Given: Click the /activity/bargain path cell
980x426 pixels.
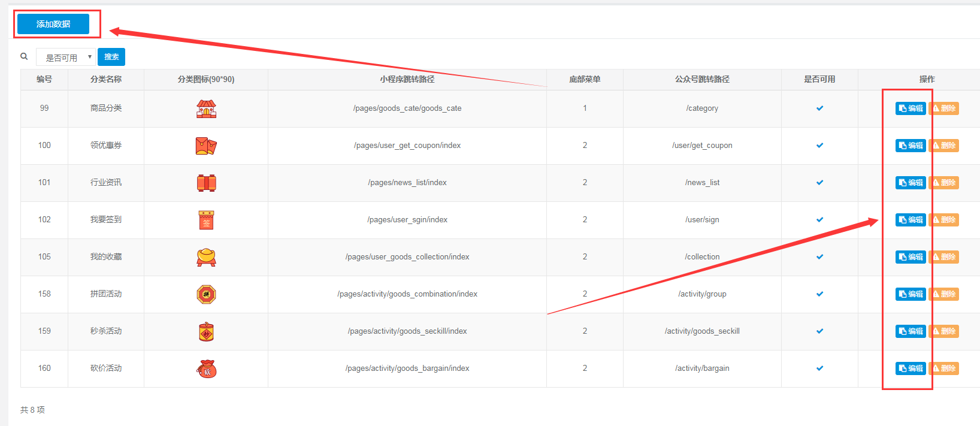Looking at the screenshot, I should click(x=702, y=368).
